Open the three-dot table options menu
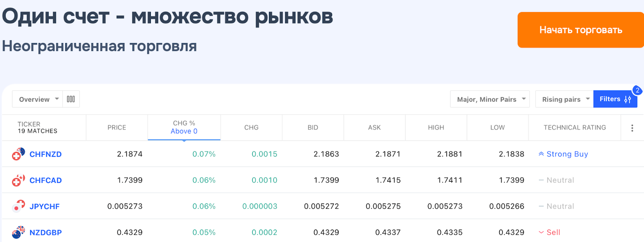Screen dimensions: 644x242 632,128
